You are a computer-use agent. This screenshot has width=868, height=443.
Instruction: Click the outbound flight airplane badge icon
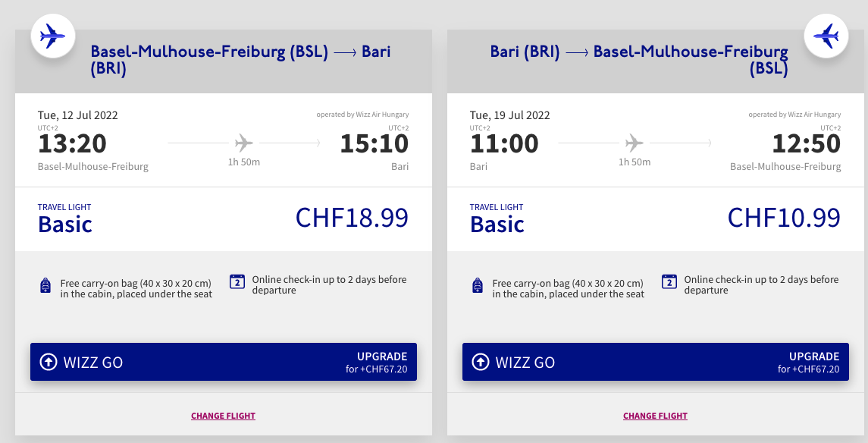coord(52,35)
